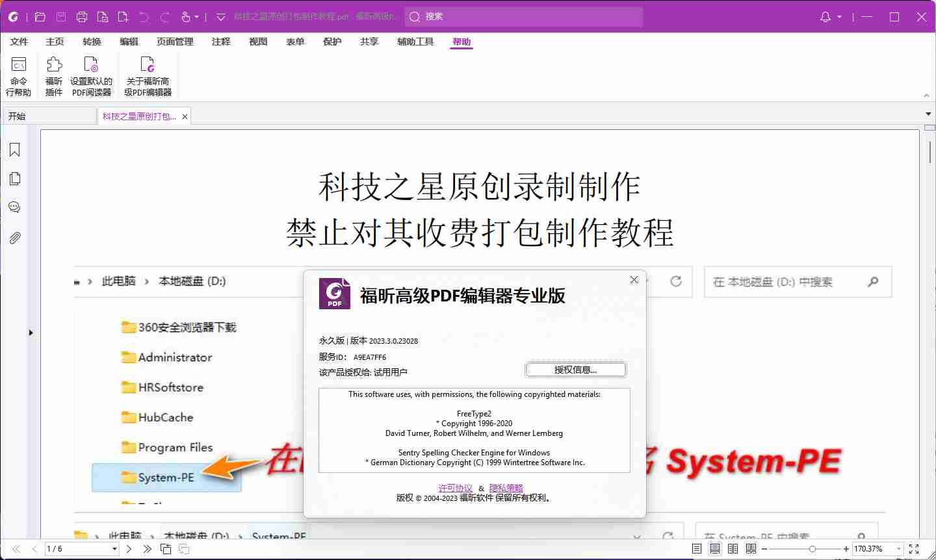Click the zoom slider handle
The width and height of the screenshot is (936, 560).
(x=812, y=549)
